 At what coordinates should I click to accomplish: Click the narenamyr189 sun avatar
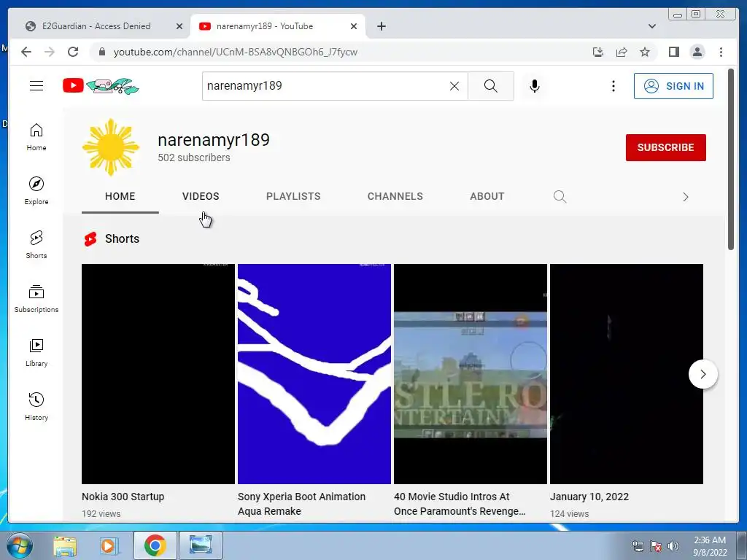(111, 147)
